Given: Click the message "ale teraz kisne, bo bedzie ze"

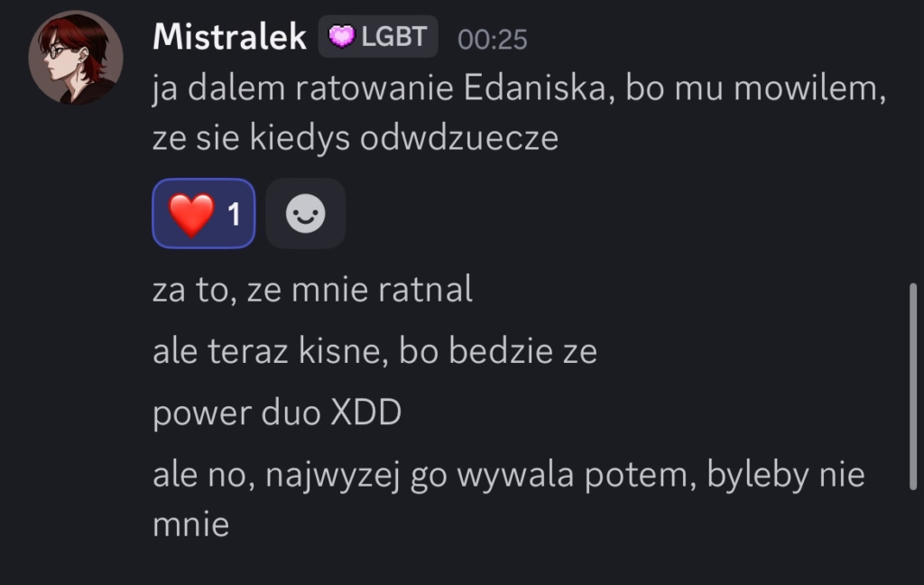Looking at the screenshot, I should point(374,351).
